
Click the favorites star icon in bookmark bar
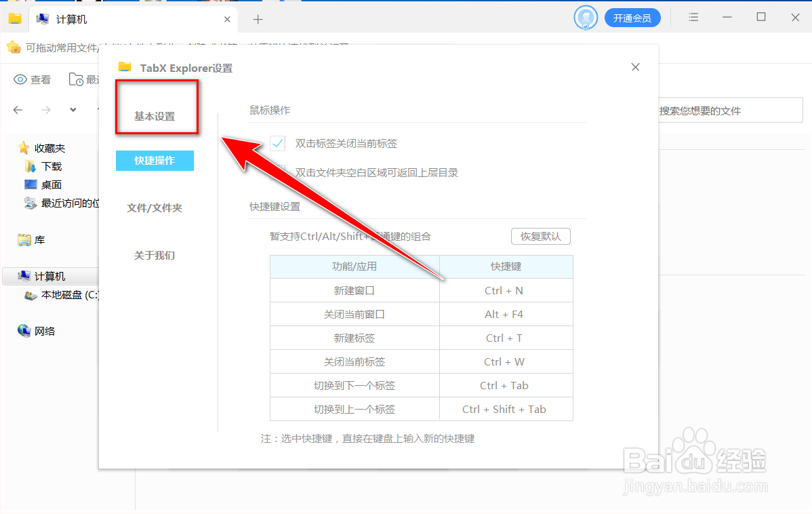tap(14, 47)
